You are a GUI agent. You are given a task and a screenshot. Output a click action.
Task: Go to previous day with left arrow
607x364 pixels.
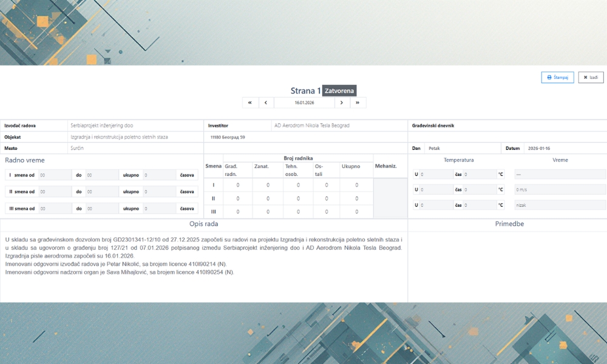[x=266, y=103]
